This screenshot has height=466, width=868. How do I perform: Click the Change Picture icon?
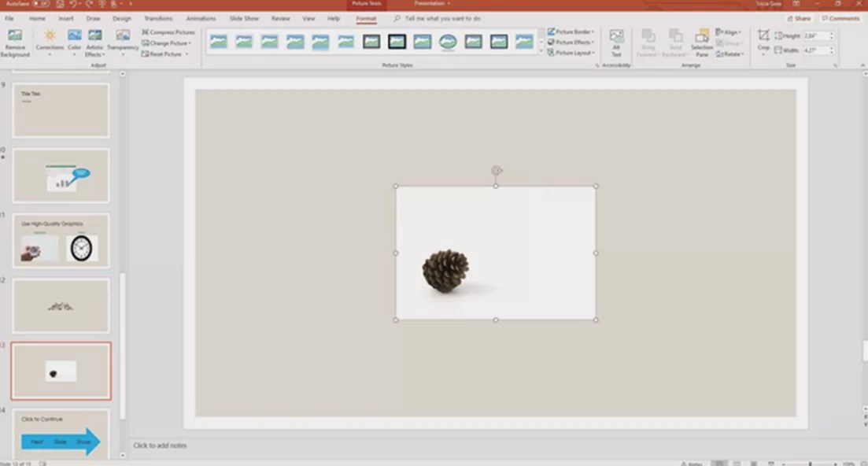coord(145,43)
